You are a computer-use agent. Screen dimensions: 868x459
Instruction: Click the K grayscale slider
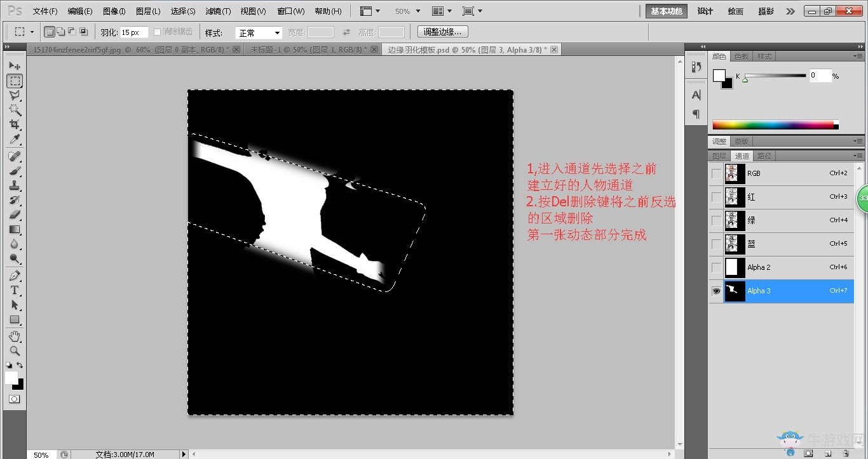pos(775,76)
